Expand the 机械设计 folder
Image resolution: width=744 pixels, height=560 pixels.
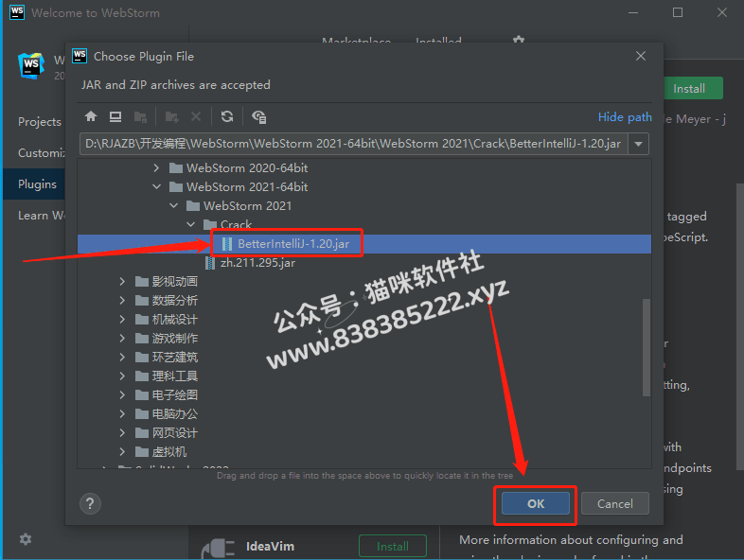click(x=122, y=320)
